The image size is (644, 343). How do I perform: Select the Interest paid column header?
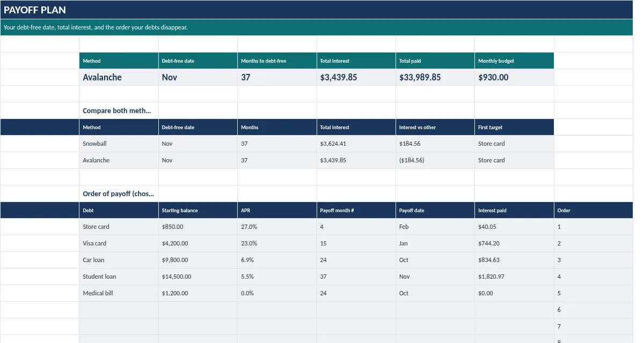point(514,210)
